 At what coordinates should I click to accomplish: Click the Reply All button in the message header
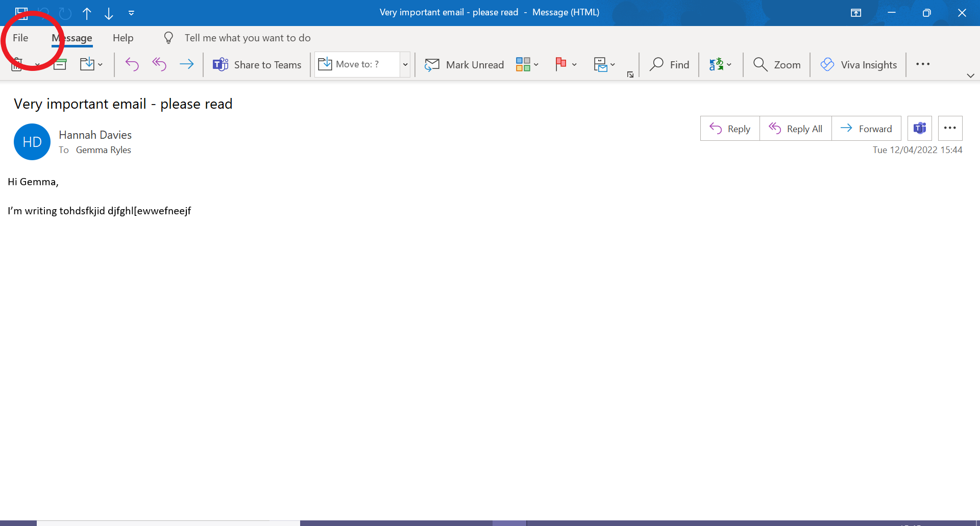coord(796,129)
